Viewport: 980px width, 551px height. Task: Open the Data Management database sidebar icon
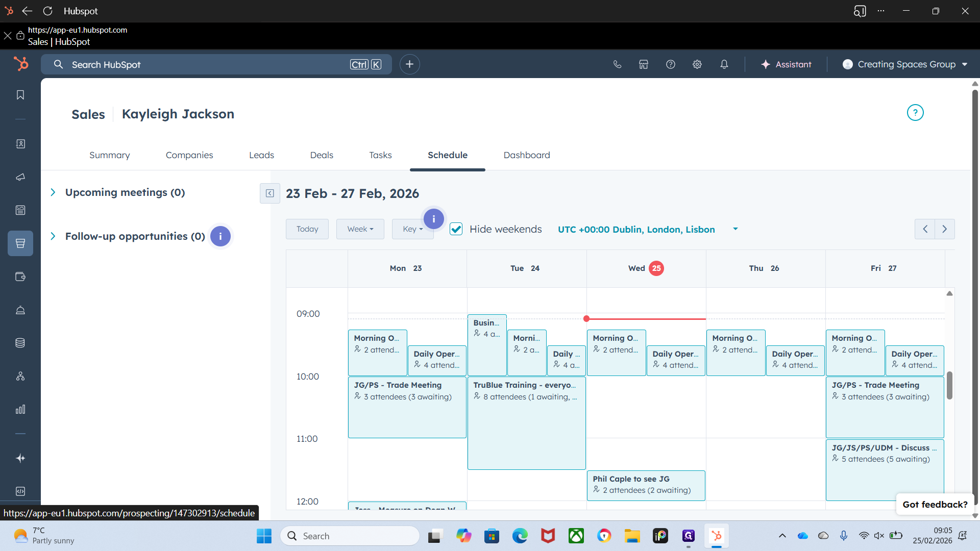pyautogui.click(x=20, y=343)
